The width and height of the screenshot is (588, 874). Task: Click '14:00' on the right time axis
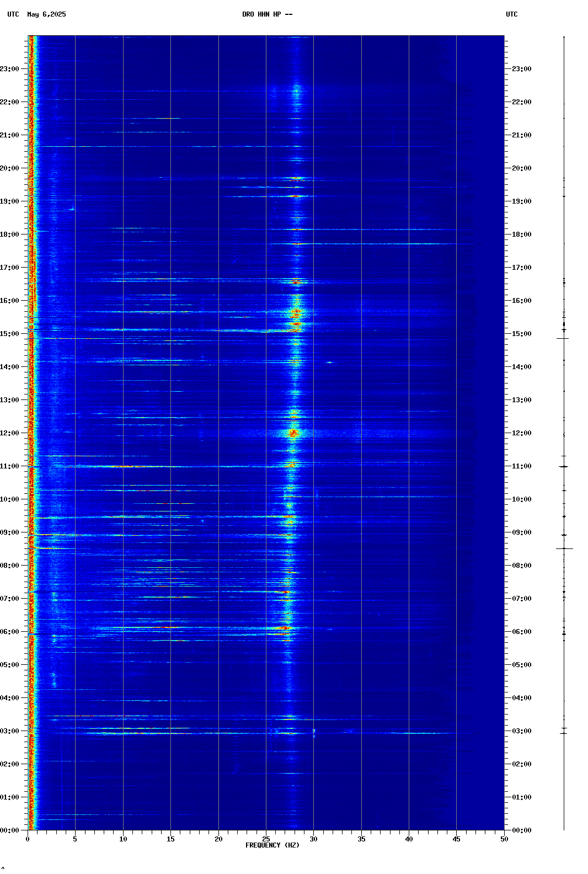(522, 367)
